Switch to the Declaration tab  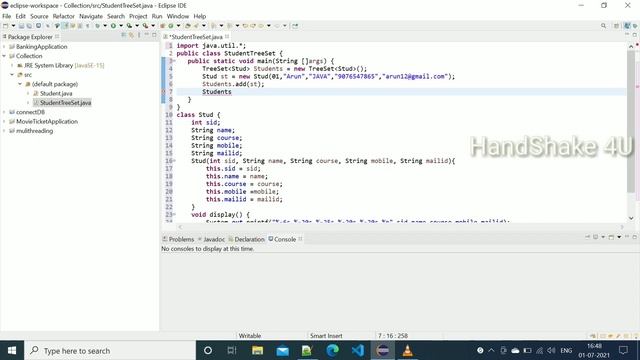point(247,239)
